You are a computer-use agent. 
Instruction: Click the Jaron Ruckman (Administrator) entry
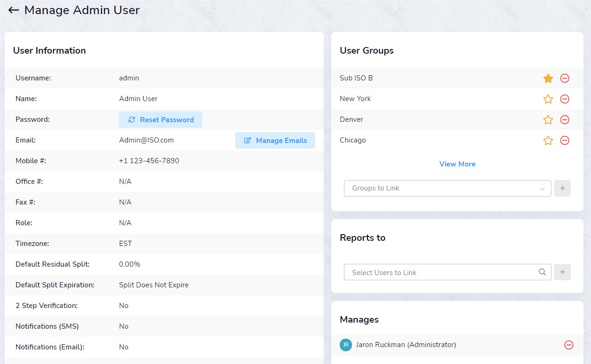[406, 345]
